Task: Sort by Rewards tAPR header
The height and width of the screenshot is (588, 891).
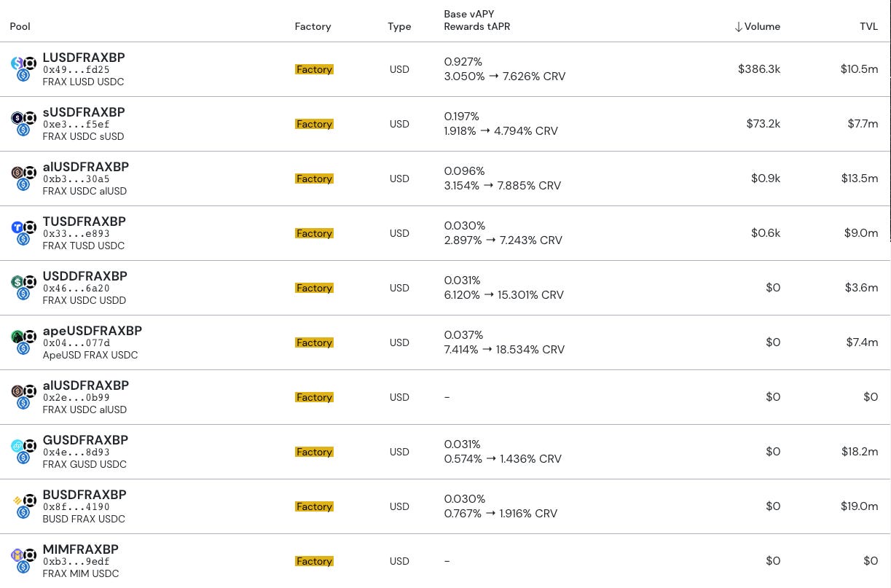Action: point(476,27)
